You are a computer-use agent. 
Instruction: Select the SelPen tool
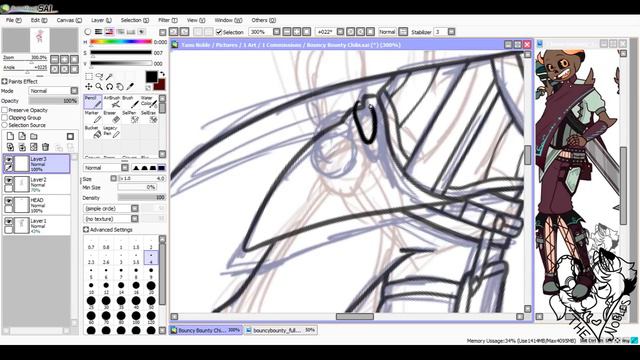(131, 117)
